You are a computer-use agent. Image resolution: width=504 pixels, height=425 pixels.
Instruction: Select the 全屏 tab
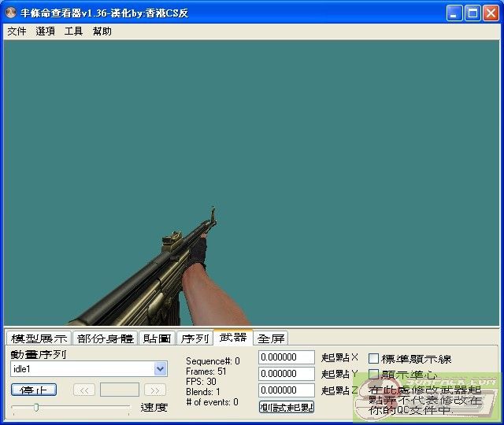[271, 338]
